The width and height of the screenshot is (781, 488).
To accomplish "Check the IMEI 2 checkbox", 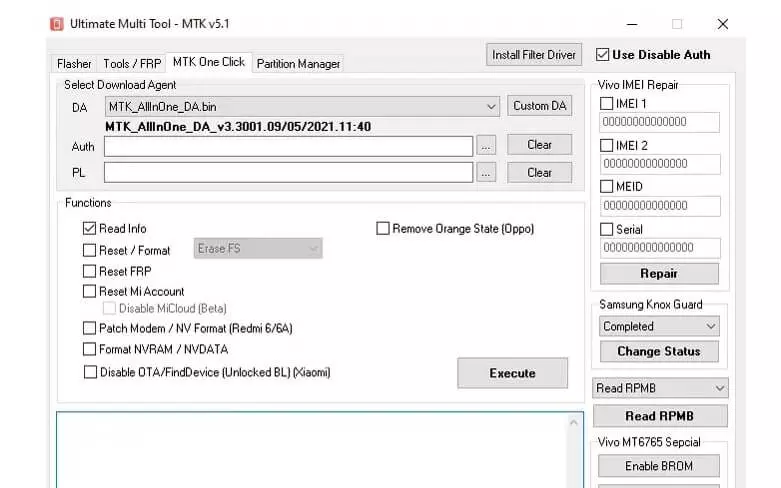I will [x=606, y=145].
